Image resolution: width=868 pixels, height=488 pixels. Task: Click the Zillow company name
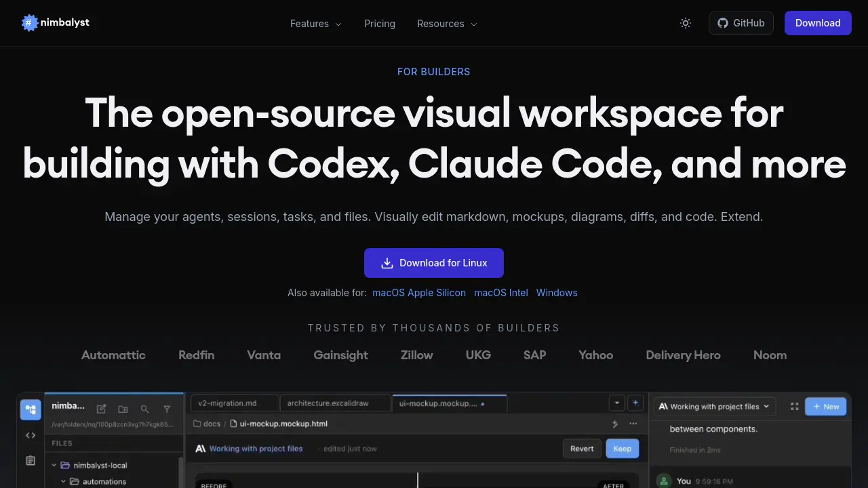coord(417,355)
